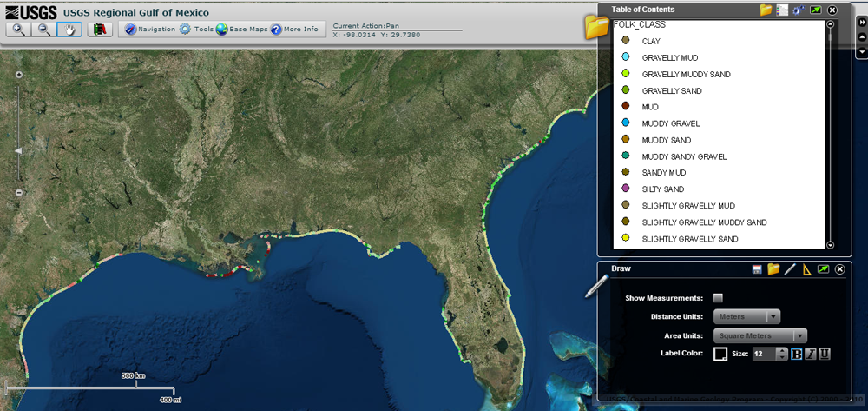Open the Area Units dropdown

pyautogui.click(x=760, y=335)
